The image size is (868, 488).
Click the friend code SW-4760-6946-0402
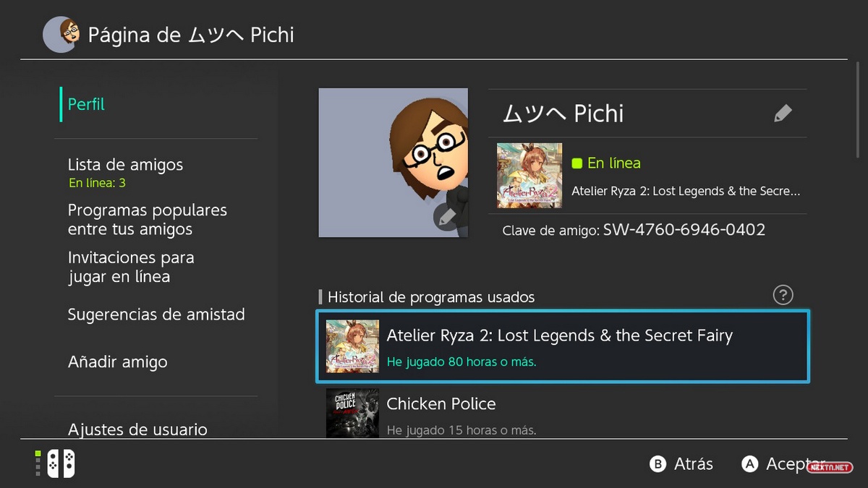point(684,230)
